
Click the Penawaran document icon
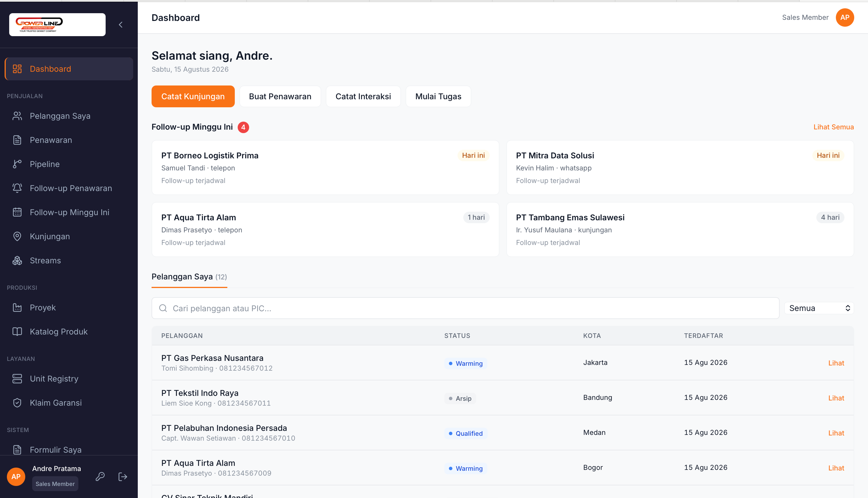(x=17, y=140)
